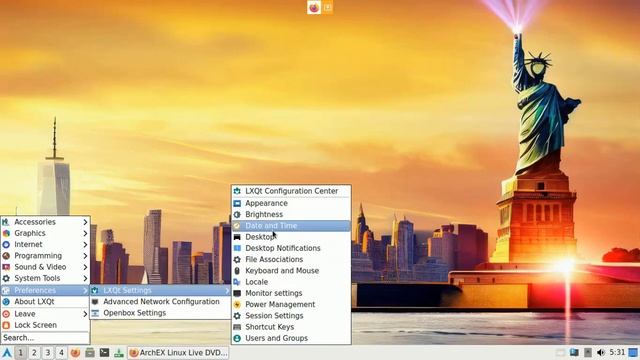Open Desktop Notifications settings

[291, 248]
